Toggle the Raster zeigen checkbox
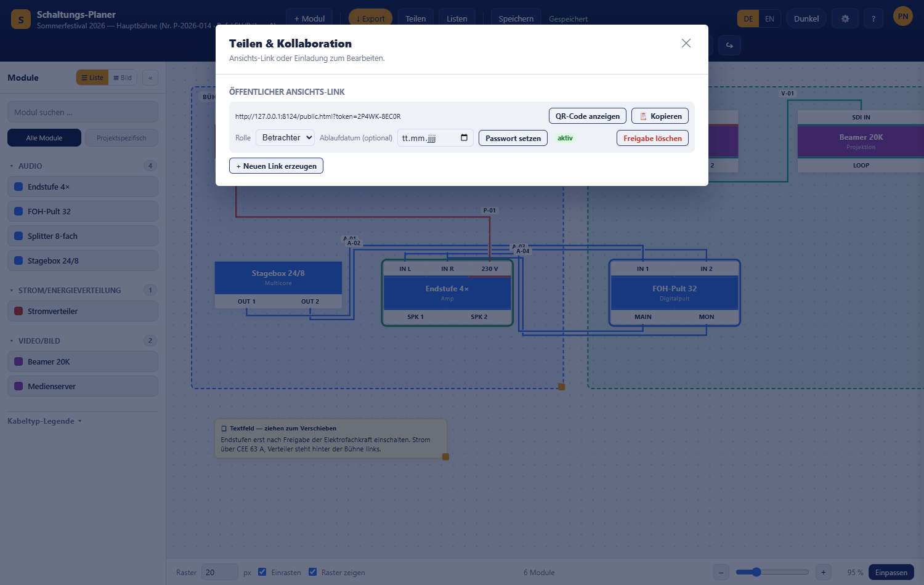924x585 pixels. pos(312,572)
